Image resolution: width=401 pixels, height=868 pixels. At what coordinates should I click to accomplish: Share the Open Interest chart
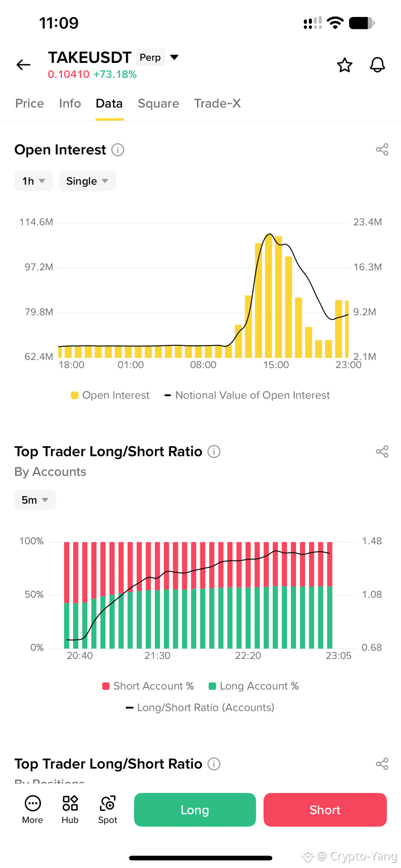click(x=382, y=150)
